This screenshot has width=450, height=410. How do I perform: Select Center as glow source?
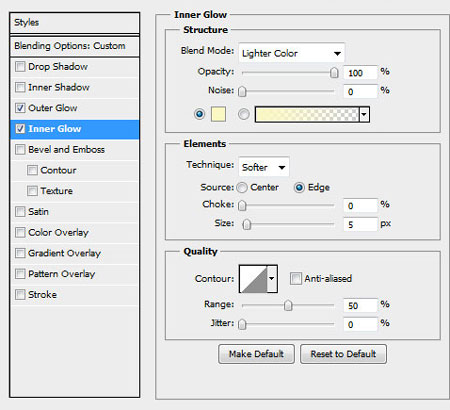(242, 188)
